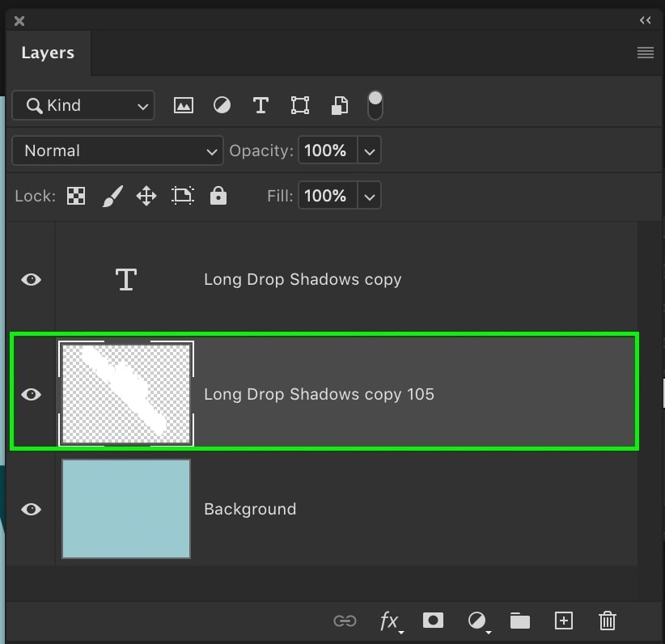
Task: Hide the Long Drop Shadows copy 105 layer
Action: (31, 395)
